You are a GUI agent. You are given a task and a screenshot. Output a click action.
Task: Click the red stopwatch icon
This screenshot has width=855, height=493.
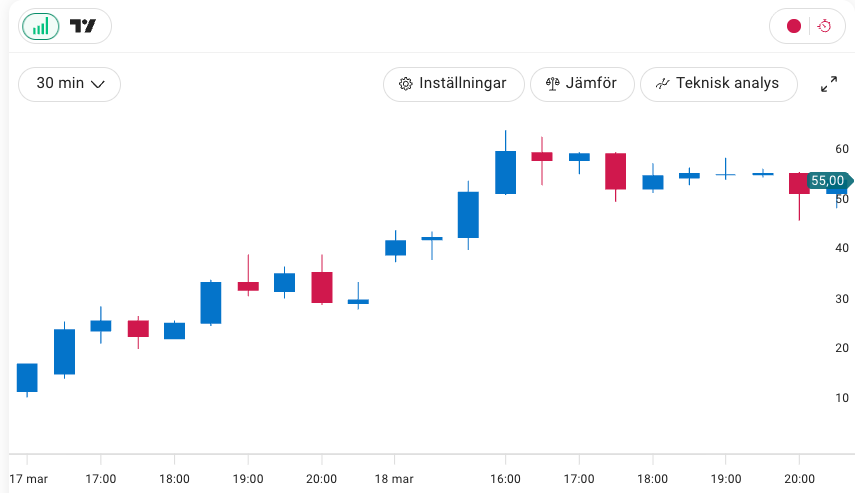[x=824, y=27]
